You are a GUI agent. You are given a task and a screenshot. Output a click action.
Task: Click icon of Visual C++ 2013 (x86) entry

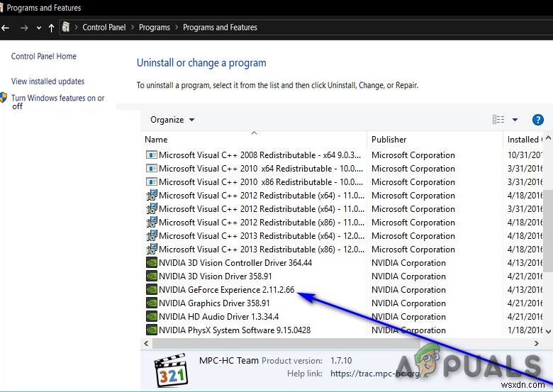point(151,249)
